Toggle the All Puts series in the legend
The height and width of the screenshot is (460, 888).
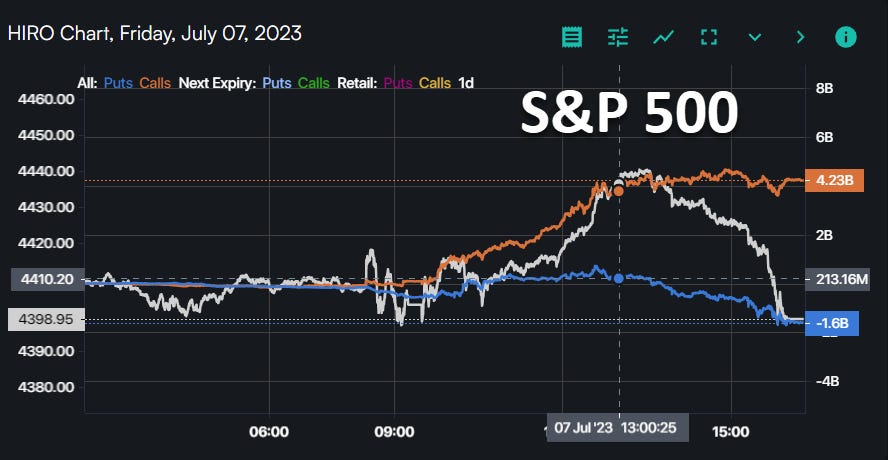pyautogui.click(x=118, y=83)
